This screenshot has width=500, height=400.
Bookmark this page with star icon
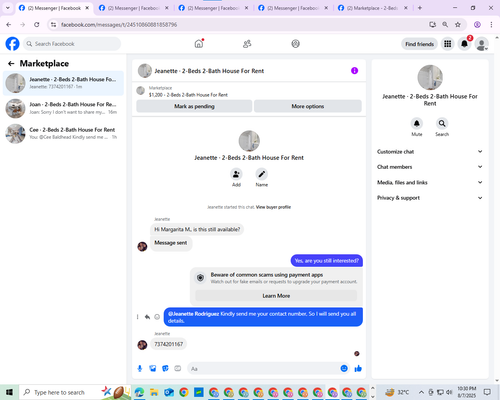458,25
